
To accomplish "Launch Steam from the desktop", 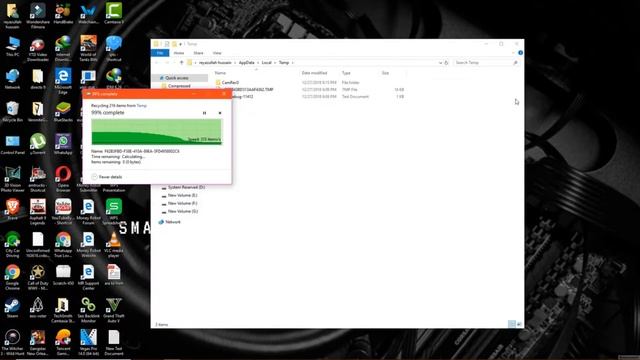I will [x=12, y=308].
